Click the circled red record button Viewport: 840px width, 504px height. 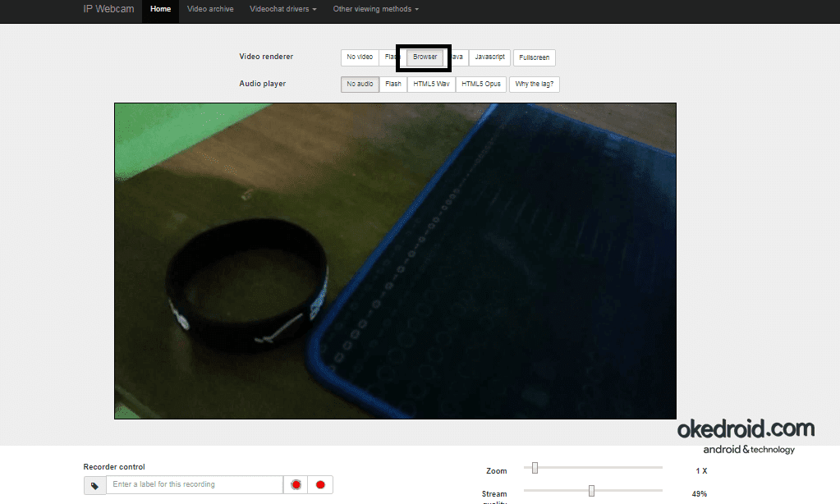pyautogui.click(x=296, y=485)
